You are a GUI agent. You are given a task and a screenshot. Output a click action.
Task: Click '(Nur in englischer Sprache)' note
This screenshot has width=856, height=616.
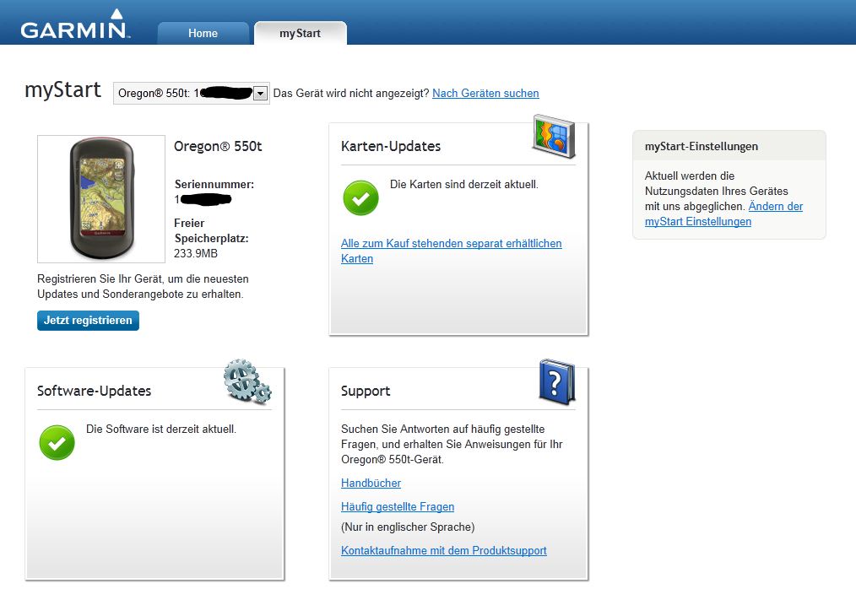tap(408, 527)
